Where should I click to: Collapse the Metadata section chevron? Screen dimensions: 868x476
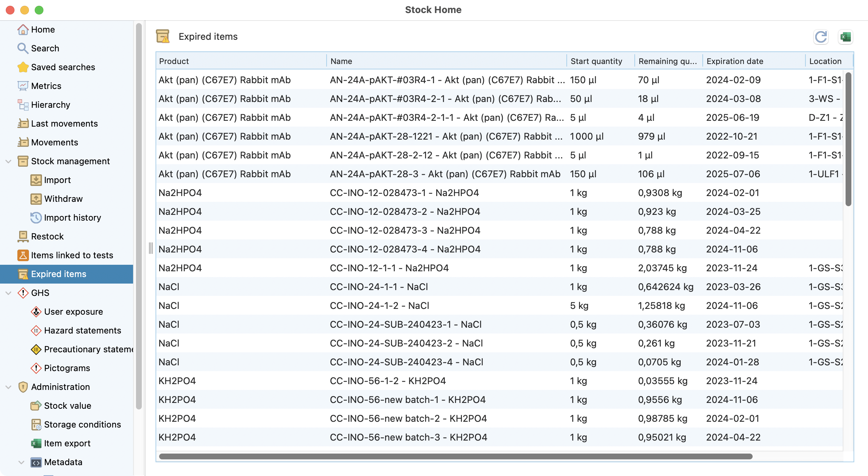point(21,462)
